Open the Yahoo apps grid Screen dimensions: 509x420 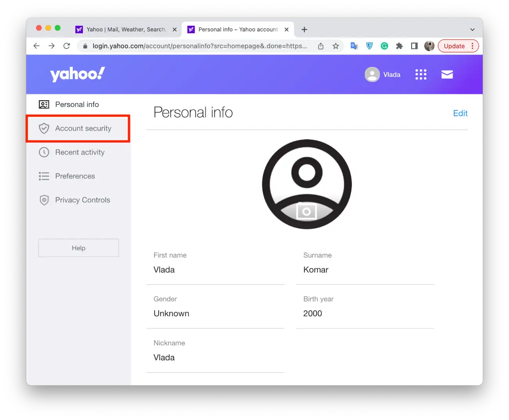point(421,74)
